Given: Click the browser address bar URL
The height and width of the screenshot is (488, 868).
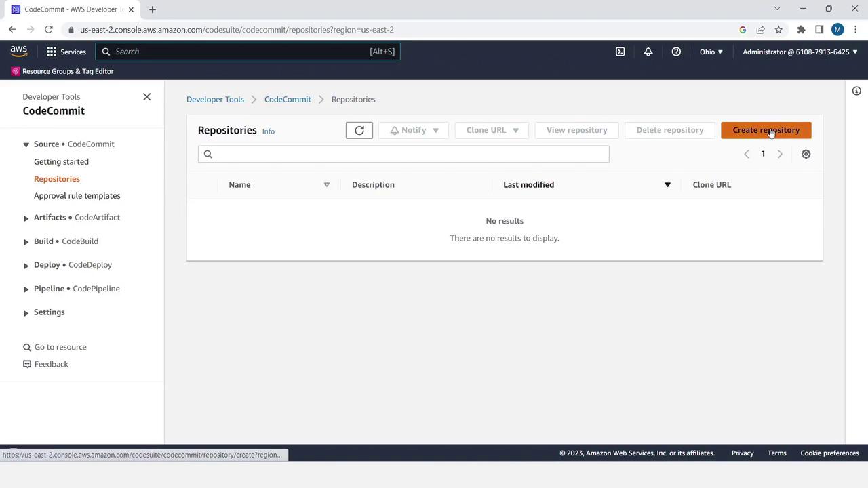Looking at the screenshot, I should point(237,30).
